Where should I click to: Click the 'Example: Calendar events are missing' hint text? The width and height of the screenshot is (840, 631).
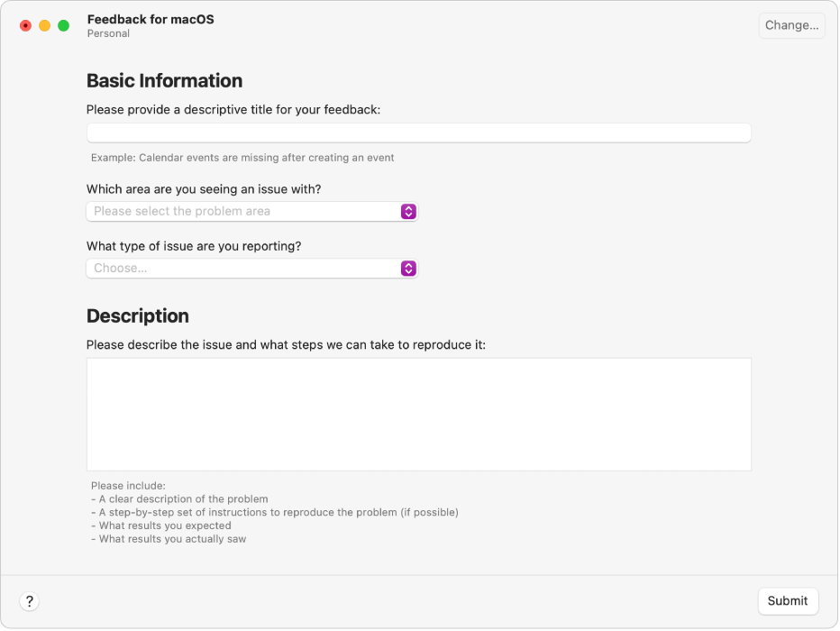pos(242,158)
